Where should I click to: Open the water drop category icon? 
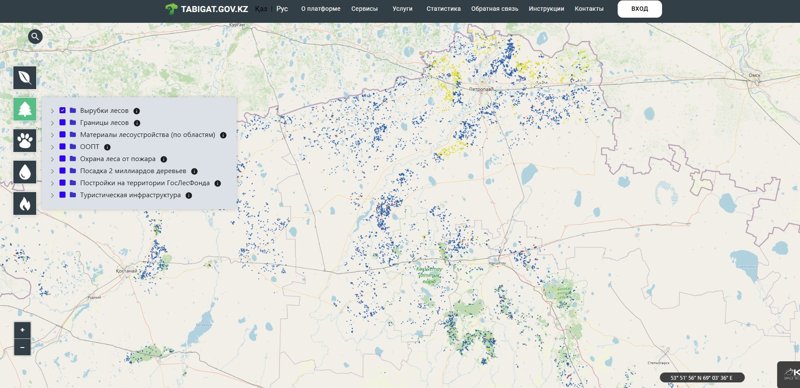(24, 172)
